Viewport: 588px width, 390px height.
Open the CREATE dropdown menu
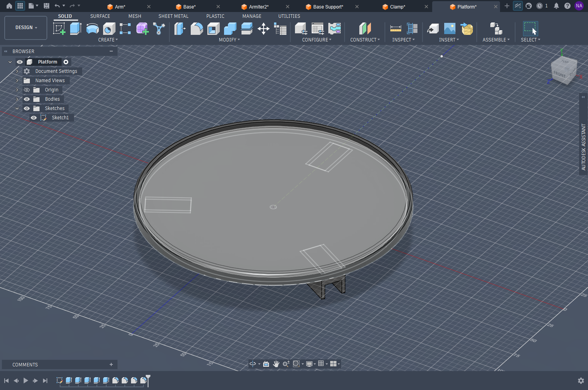point(108,40)
